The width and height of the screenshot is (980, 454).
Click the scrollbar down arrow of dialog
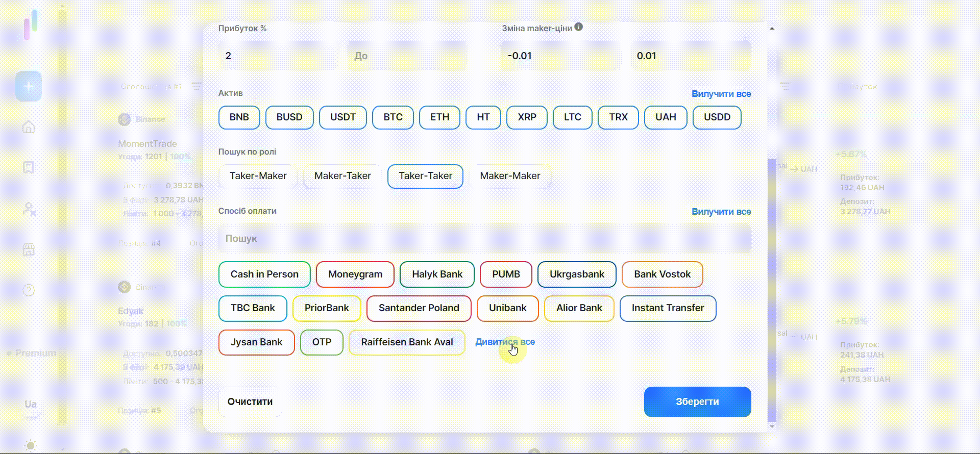point(772,426)
